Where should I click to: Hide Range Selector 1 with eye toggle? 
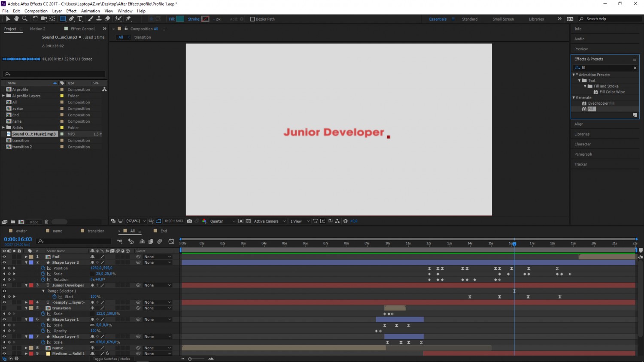(x=4, y=291)
